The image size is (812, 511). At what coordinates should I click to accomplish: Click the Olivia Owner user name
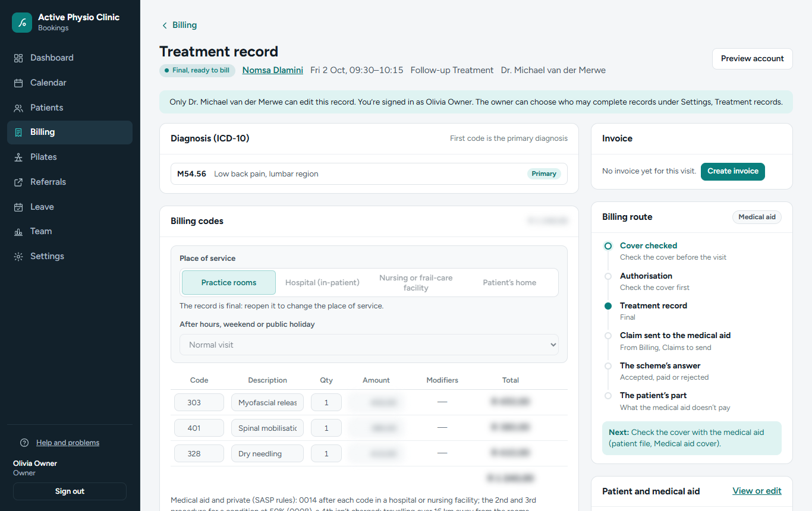[x=35, y=463]
